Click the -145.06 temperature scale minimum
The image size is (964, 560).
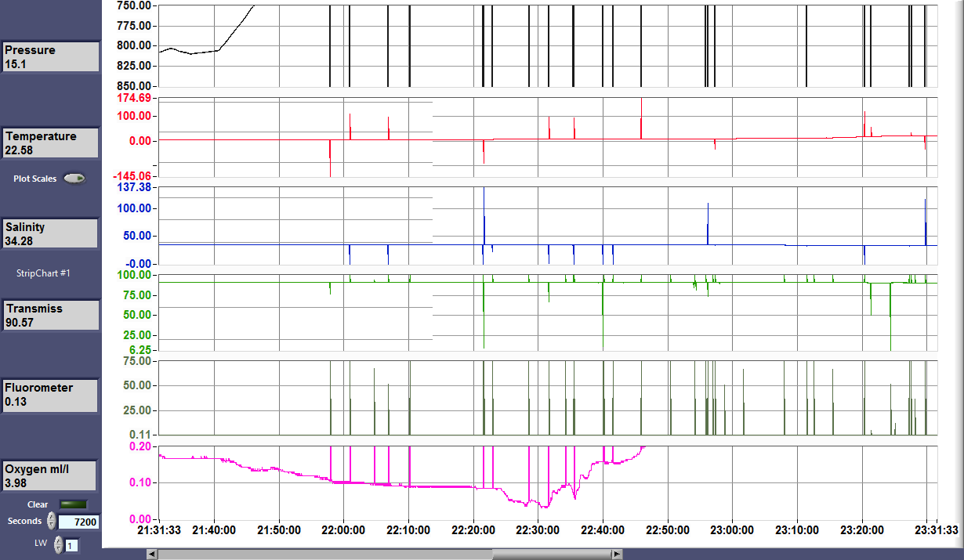(132, 176)
